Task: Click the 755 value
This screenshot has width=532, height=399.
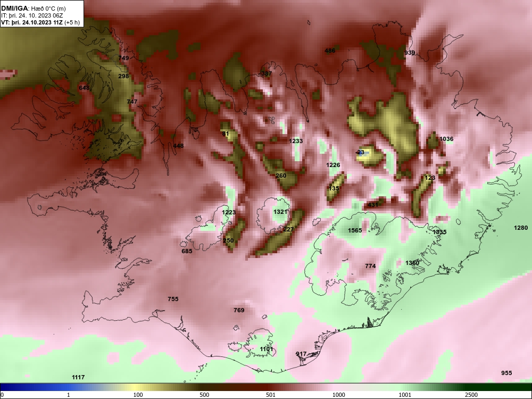Action: click(173, 299)
